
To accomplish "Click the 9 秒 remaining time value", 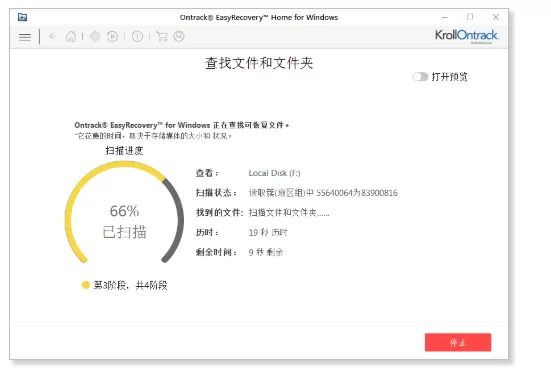I will [266, 252].
